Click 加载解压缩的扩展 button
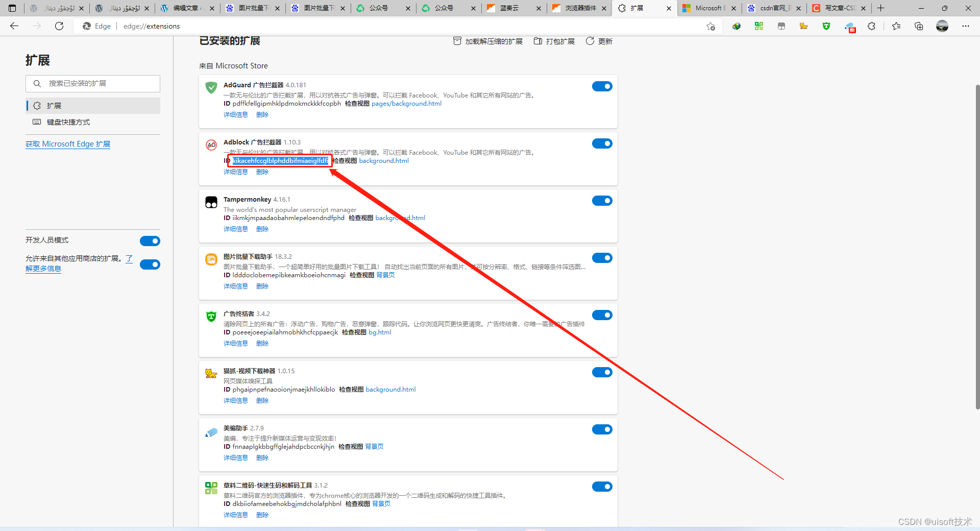This screenshot has height=531, width=980. coord(488,41)
